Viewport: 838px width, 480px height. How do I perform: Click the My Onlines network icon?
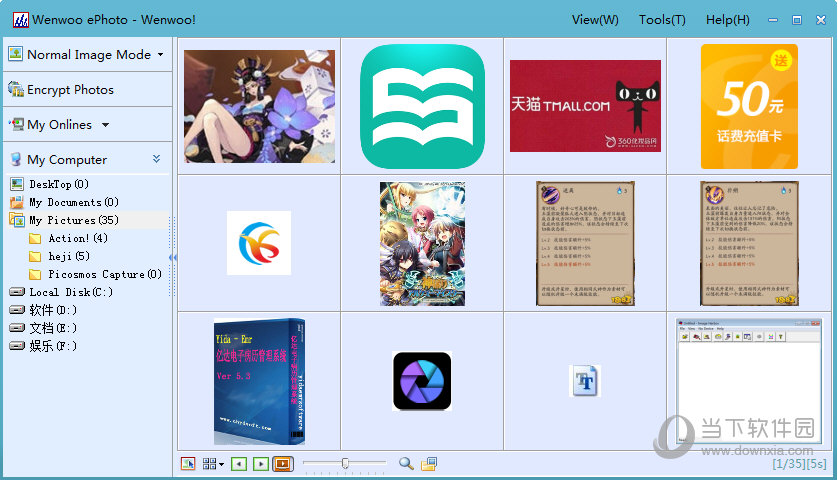coord(17,125)
